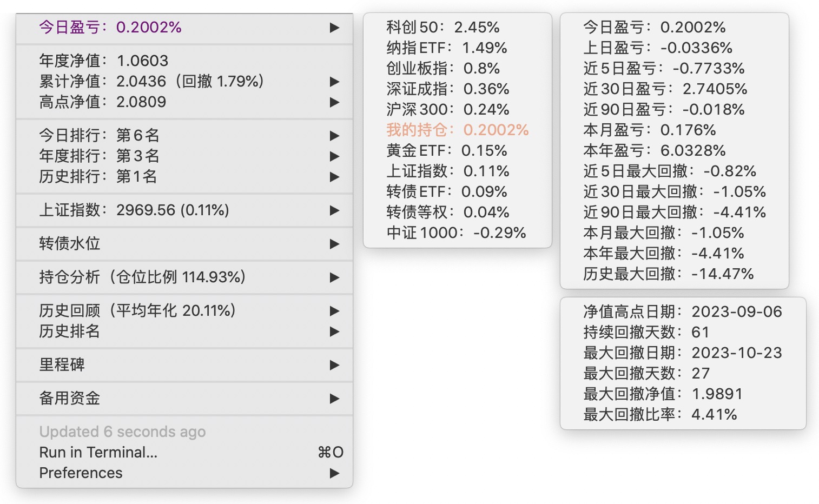Select the highlighted 我的持仓 entry

pos(457,130)
